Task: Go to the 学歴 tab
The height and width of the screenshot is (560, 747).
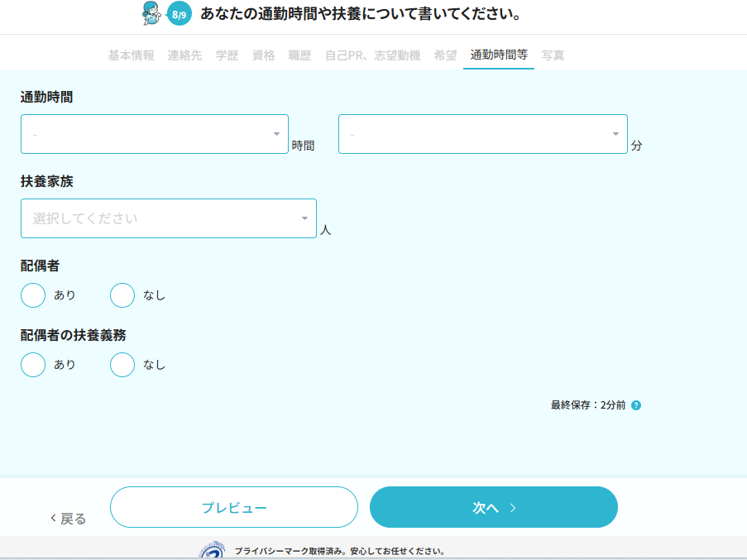Action: [x=227, y=55]
